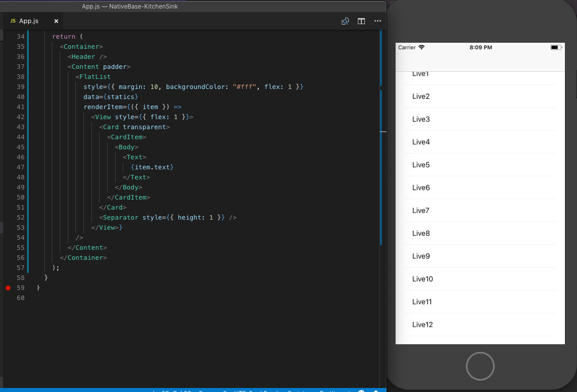Screen dimensions: 577x392
Task: Toggle the breakpoint dot on line 59
Action: point(8,288)
